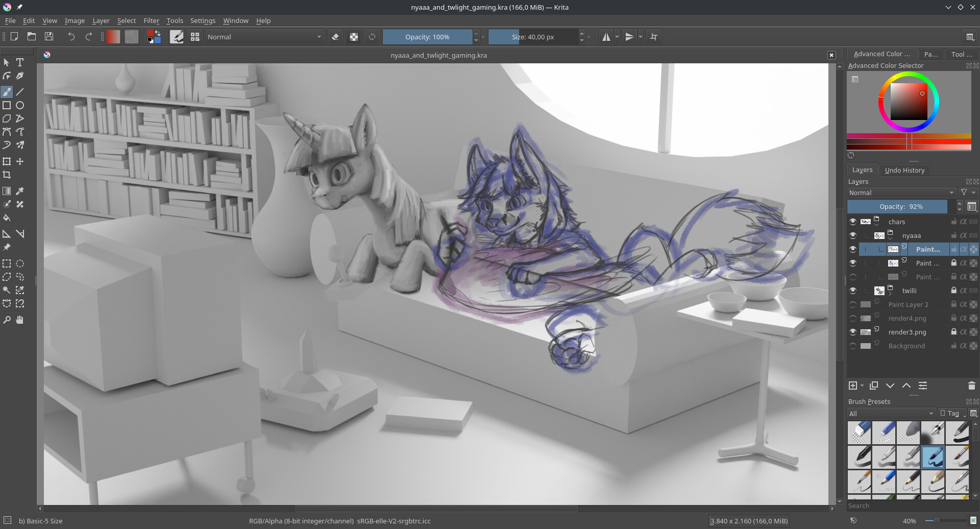This screenshot has width=980, height=529.
Task: Open layer properties button
Action: coord(923,386)
